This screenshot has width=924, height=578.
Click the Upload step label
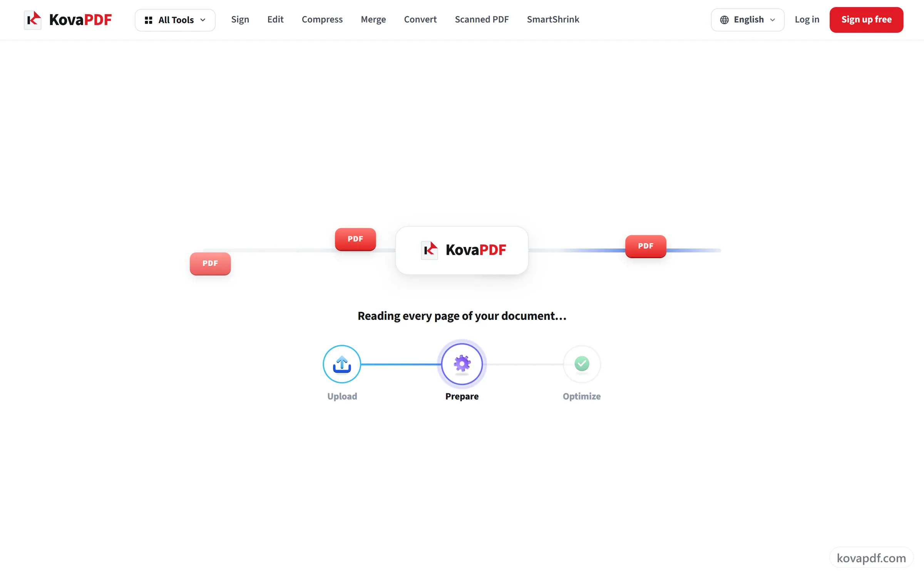click(342, 396)
